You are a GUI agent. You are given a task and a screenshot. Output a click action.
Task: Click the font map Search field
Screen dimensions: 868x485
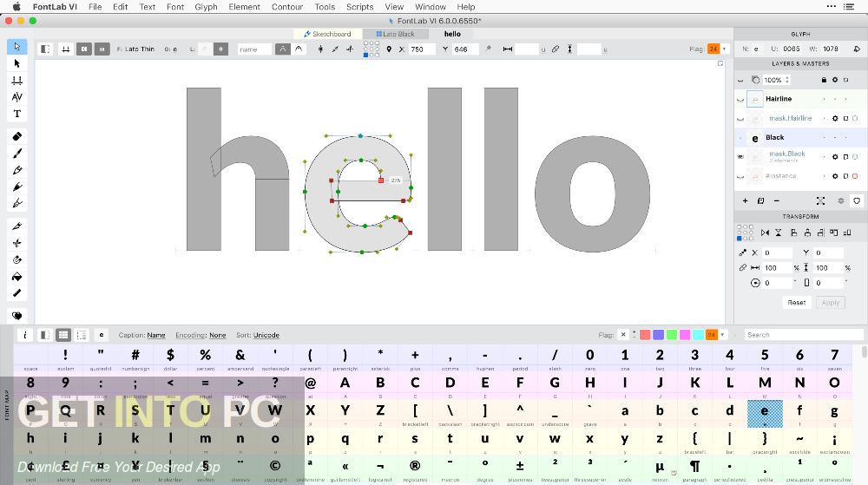pos(803,335)
